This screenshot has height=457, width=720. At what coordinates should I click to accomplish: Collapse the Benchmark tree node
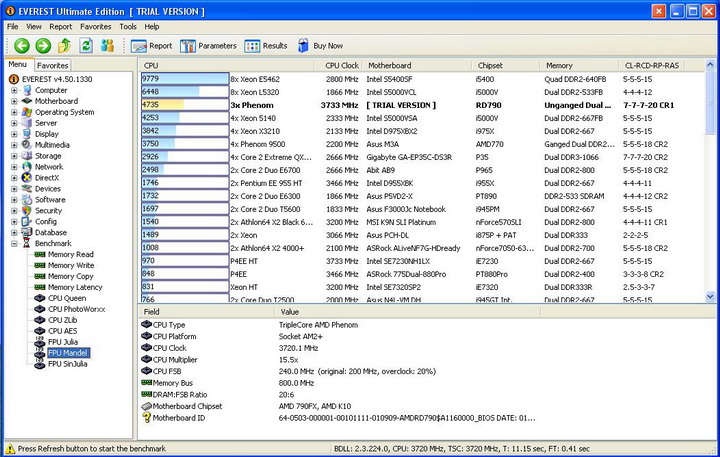tap(14, 244)
